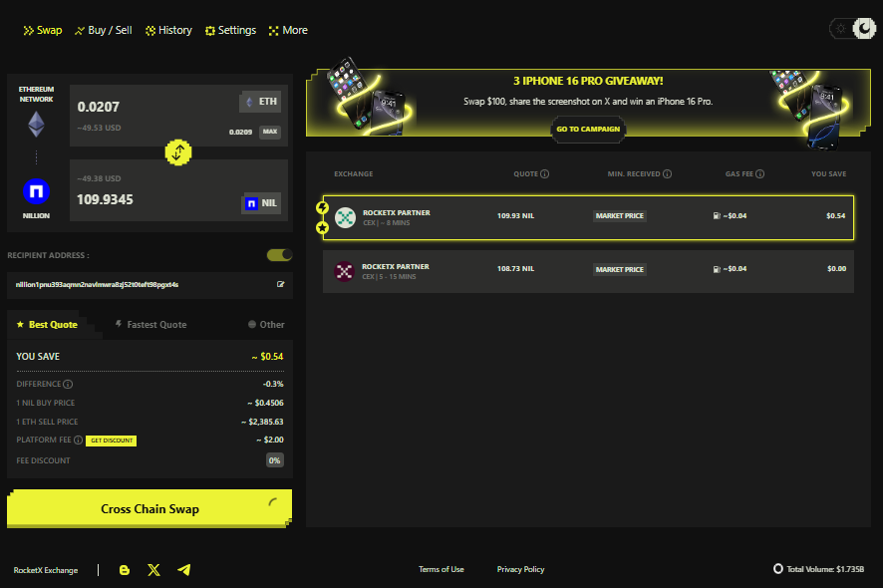Viewport: 883px width, 588px height.
Task: Select the Other quote tab
Action: 266,325
